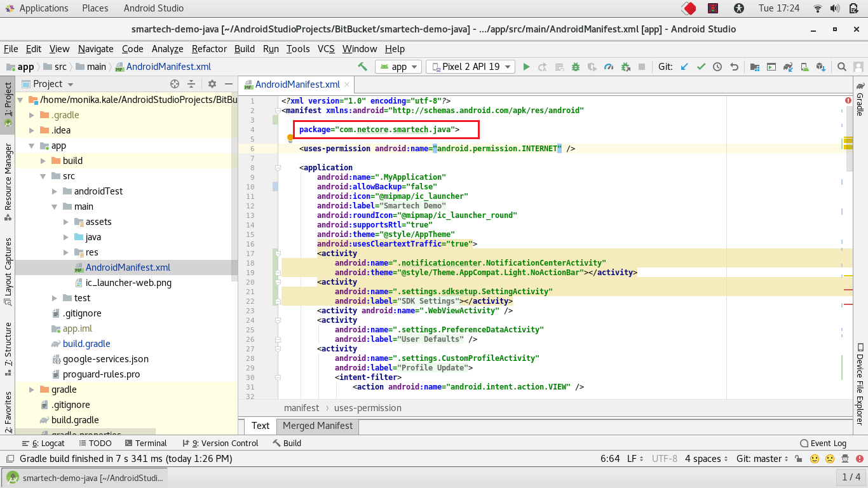Click the Apply Changes icon in toolbar
Viewport: 868px width, 488px height.
pyautogui.click(x=543, y=67)
